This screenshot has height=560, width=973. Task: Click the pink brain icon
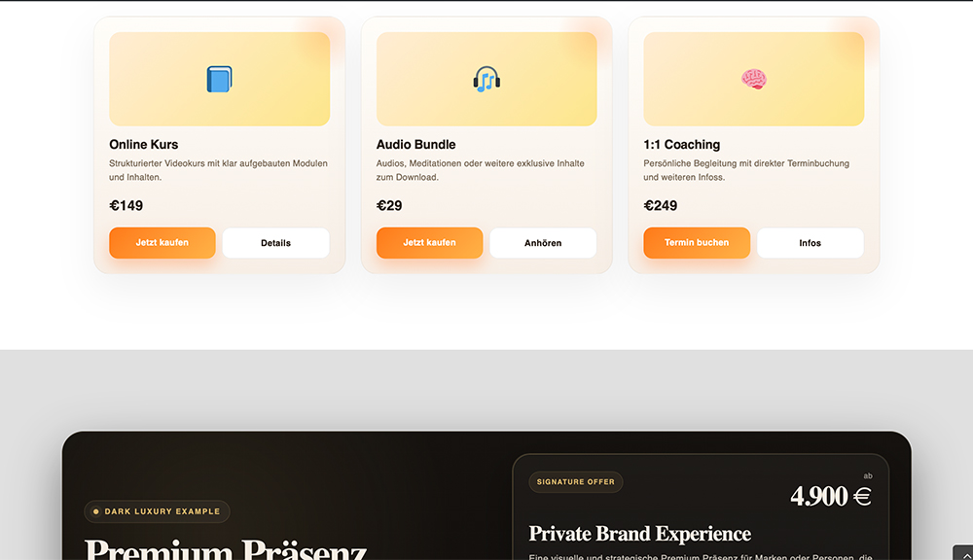pos(754,80)
